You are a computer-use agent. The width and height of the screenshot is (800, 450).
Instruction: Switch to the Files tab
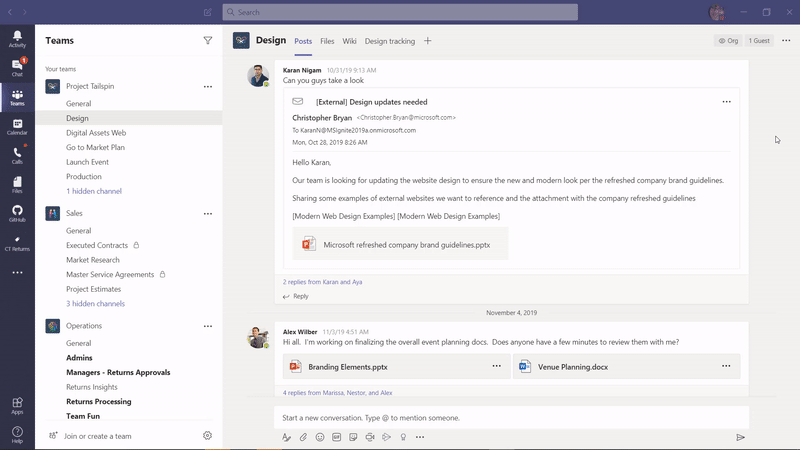pyautogui.click(x=327, y=41)
